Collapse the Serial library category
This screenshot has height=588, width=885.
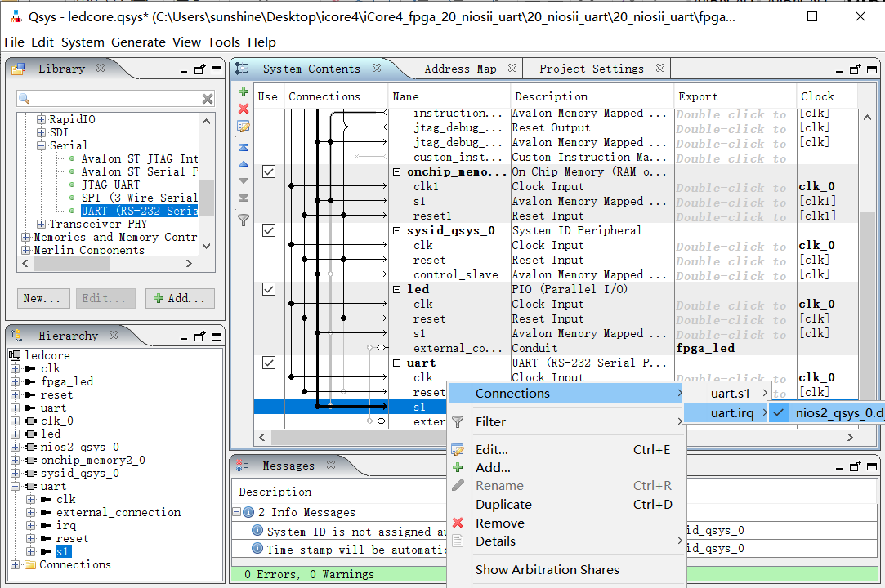click(42, 146)
